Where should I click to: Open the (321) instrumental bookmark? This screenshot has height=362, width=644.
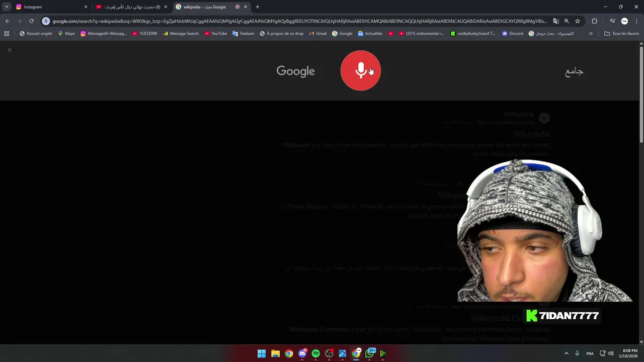pyautogui.click(x=421, y=34)
